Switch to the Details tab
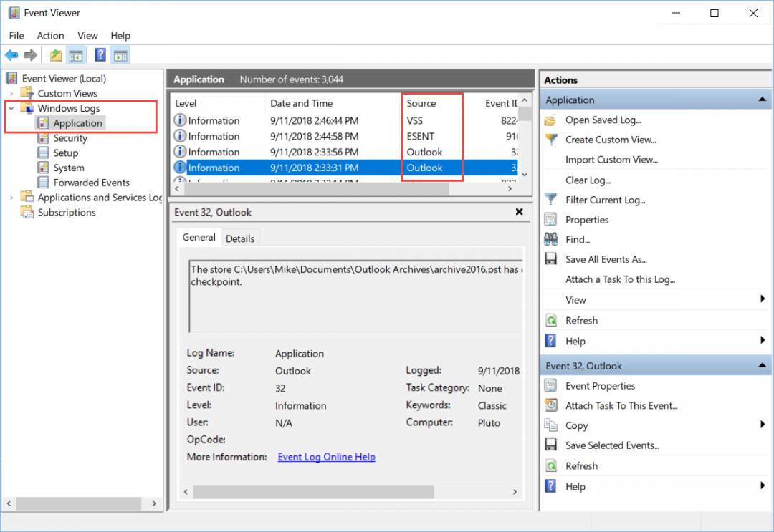Image resolution: width=774 pixels, height=532 pixels. (x=240, y=238)
